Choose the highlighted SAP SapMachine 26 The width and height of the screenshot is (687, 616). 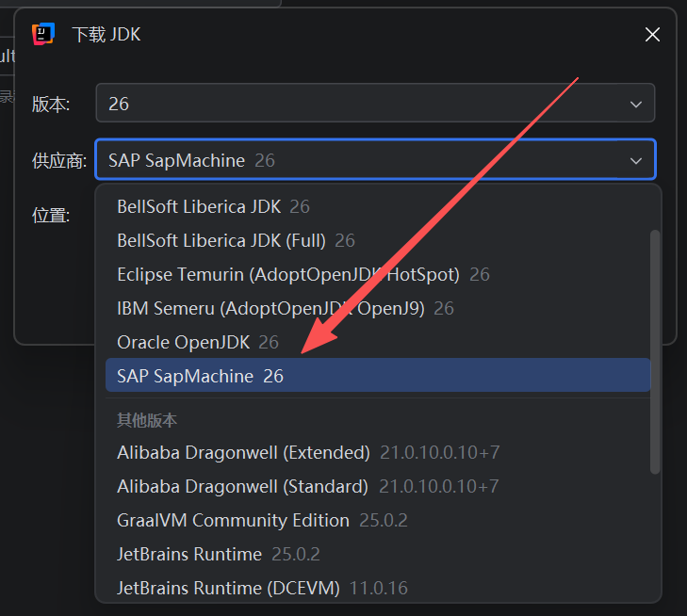pyautogui.click(x=200, y=376)
